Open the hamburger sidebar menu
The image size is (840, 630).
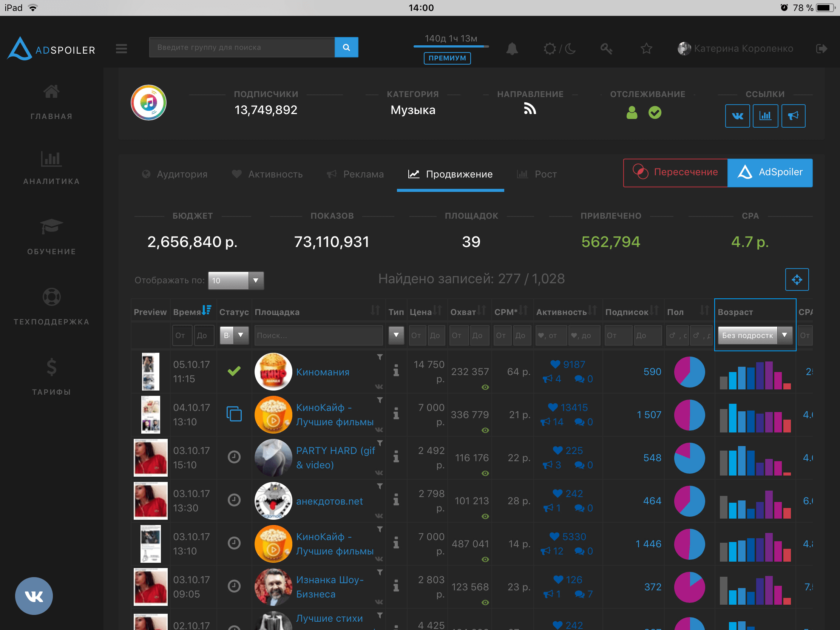pos(122,49)
